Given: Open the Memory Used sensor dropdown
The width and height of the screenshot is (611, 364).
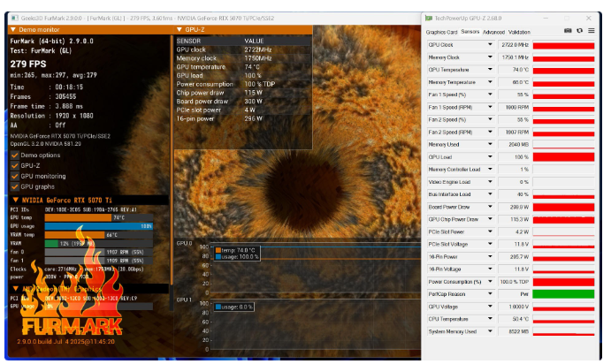Looking at the screenshot, I should point(490,144).
